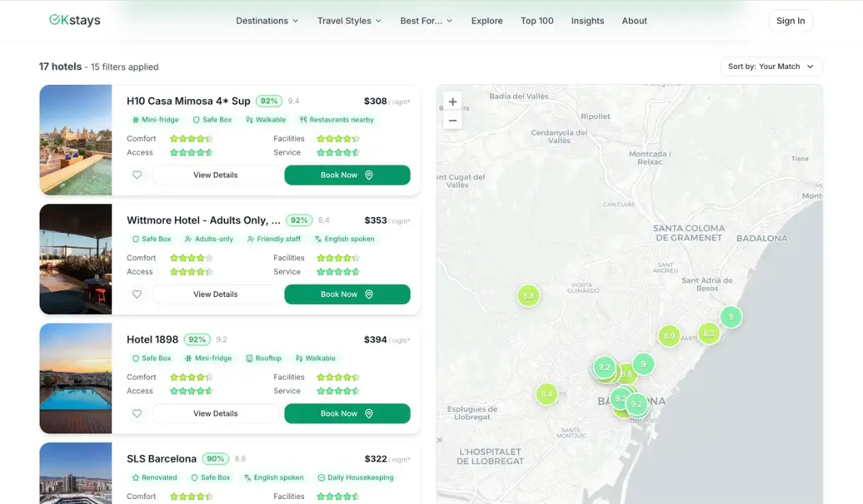Open the SLS Barcelona title
This screenshot has height=504, width=863.
click(162, 459)
